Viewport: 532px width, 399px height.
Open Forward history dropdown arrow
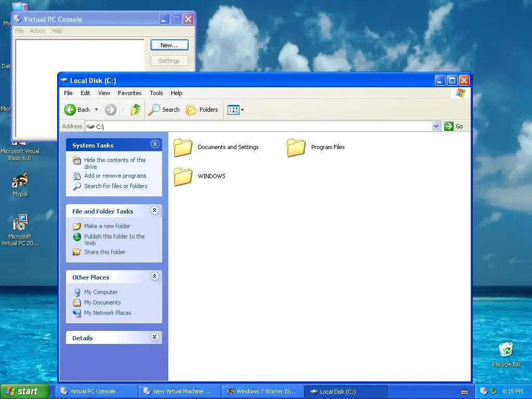[123, 110]
